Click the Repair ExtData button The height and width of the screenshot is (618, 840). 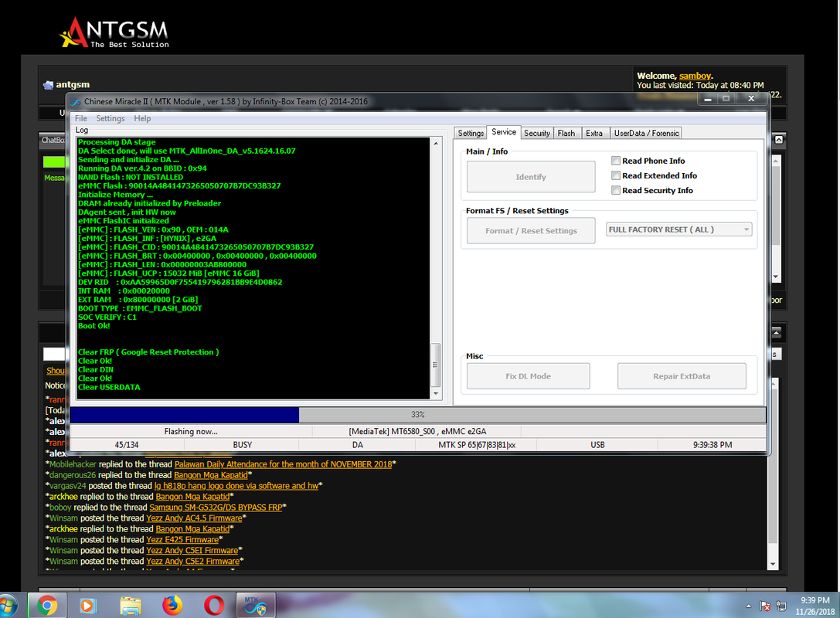682,376
